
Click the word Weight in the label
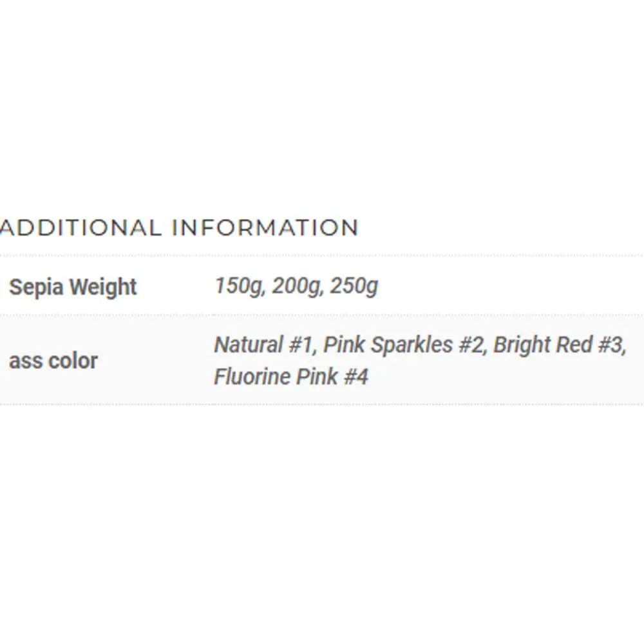click(x=103, y=287)
